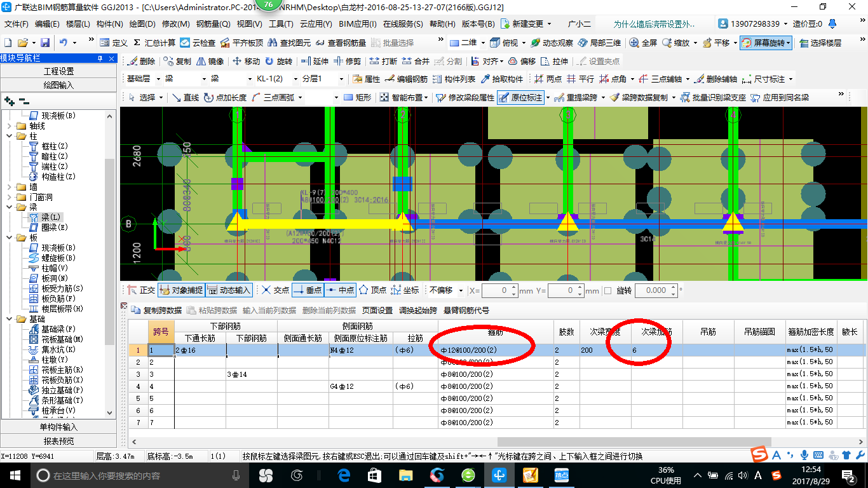
Task: Select the 旋转 (rotate) tool
Action: [279, 62]
